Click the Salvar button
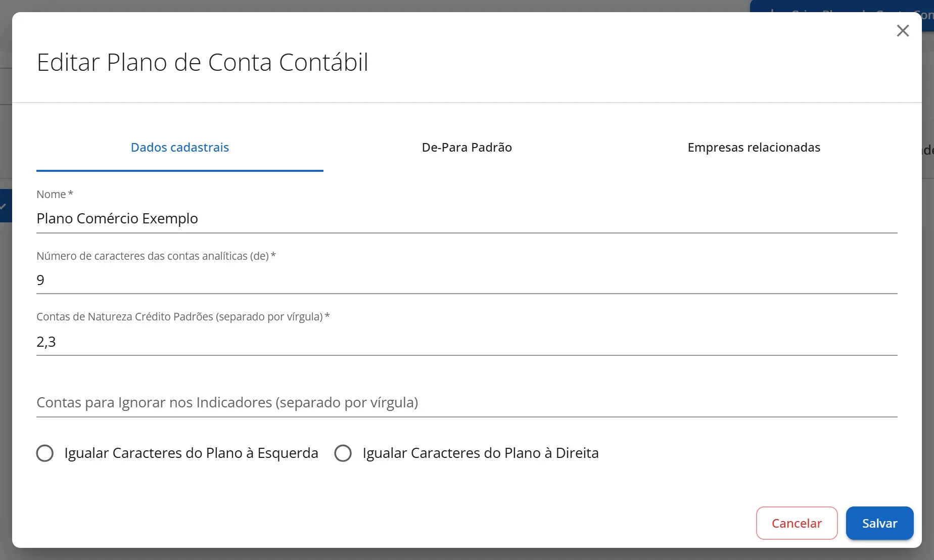This screenshot has height=560, width=934. 879,523
